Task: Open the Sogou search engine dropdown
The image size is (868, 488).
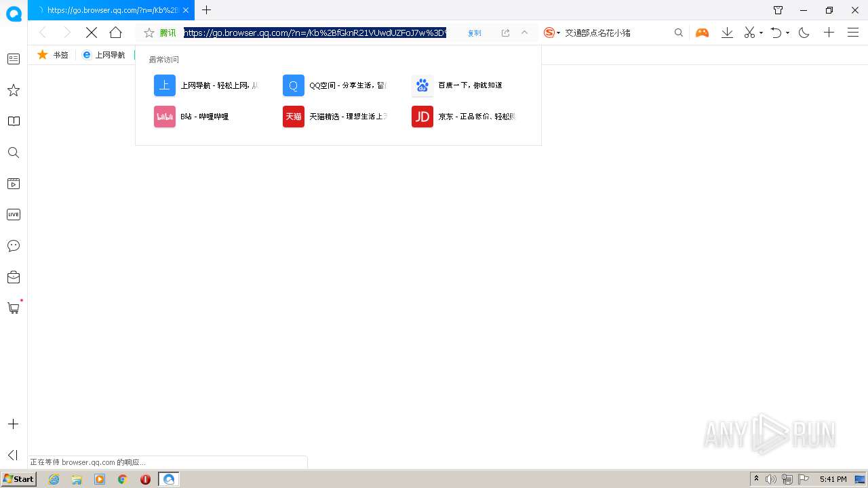Action: click(x=552, y=33)
